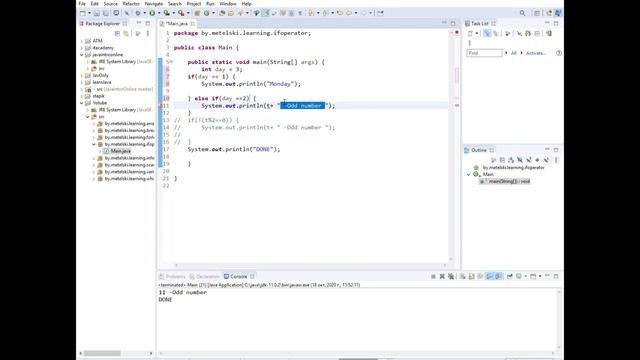The height and width of the screenshot is (360, 640).
Task: Click Clear Console icon
Action: tap(462, 276)
